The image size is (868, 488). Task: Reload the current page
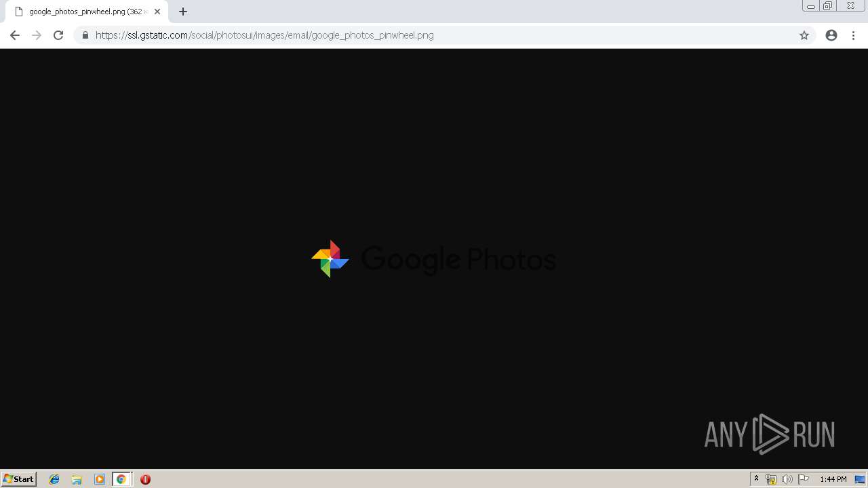click(x=58, y=35)
